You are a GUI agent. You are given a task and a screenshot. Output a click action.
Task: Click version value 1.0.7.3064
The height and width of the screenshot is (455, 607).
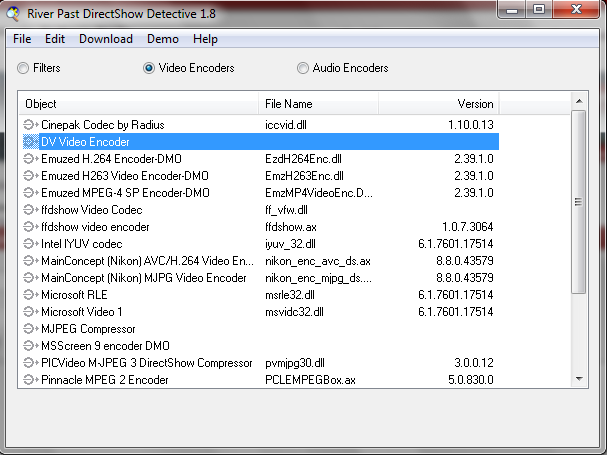(x=468, y=227)
